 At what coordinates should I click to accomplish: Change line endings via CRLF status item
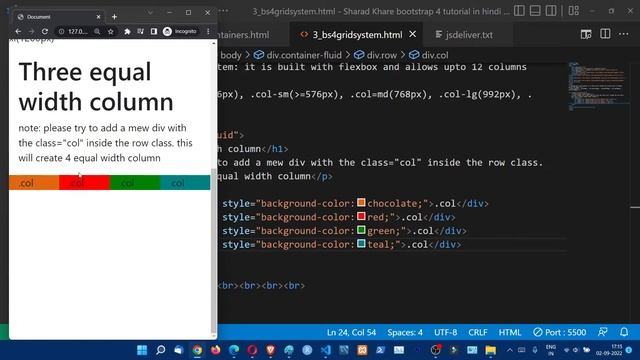pos(478,332)
